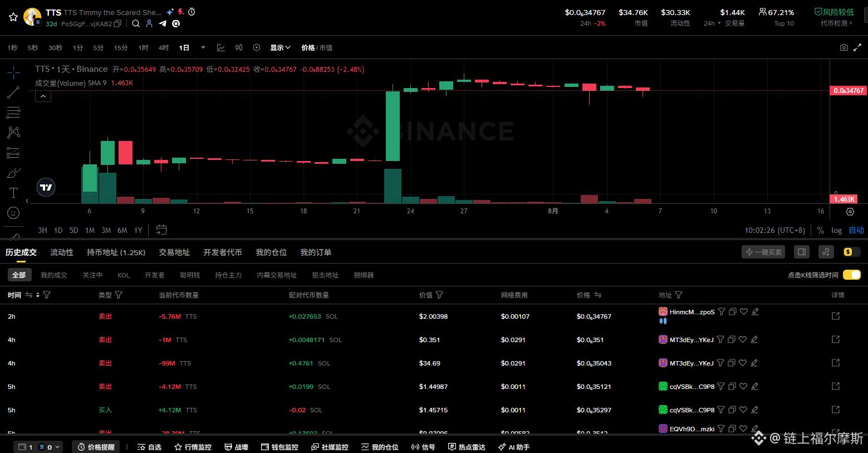868x453 pixels.
Task: Change the candlestick chart type icon
Action: click(239, 48)
